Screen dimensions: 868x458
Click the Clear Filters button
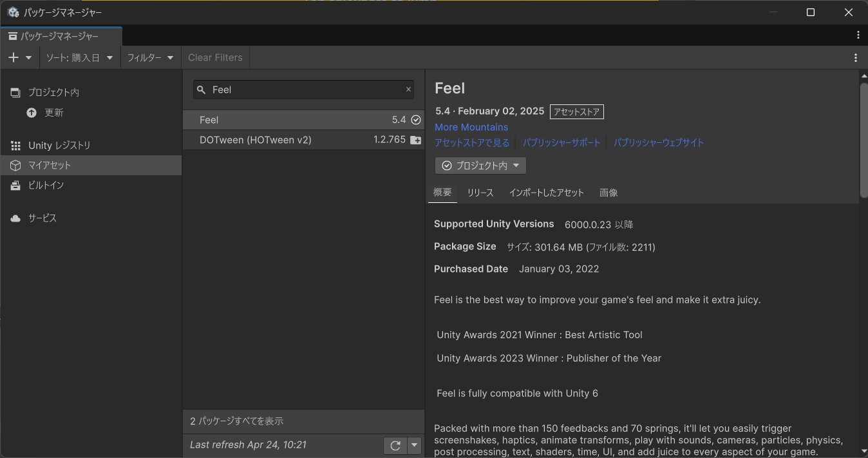click(x=215, y=57)
